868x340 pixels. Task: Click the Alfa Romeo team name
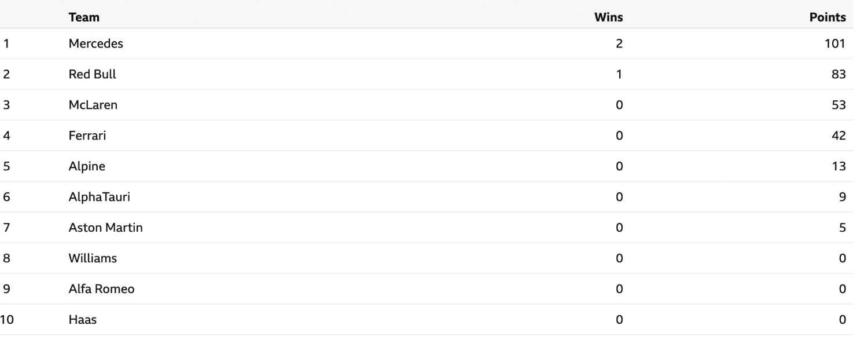pos(101,289)
